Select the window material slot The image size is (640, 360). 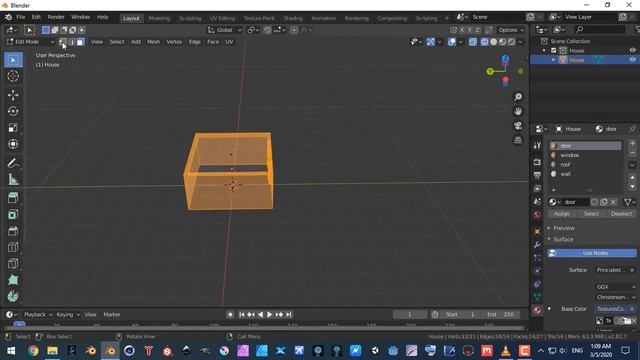[x=585, y=155]
